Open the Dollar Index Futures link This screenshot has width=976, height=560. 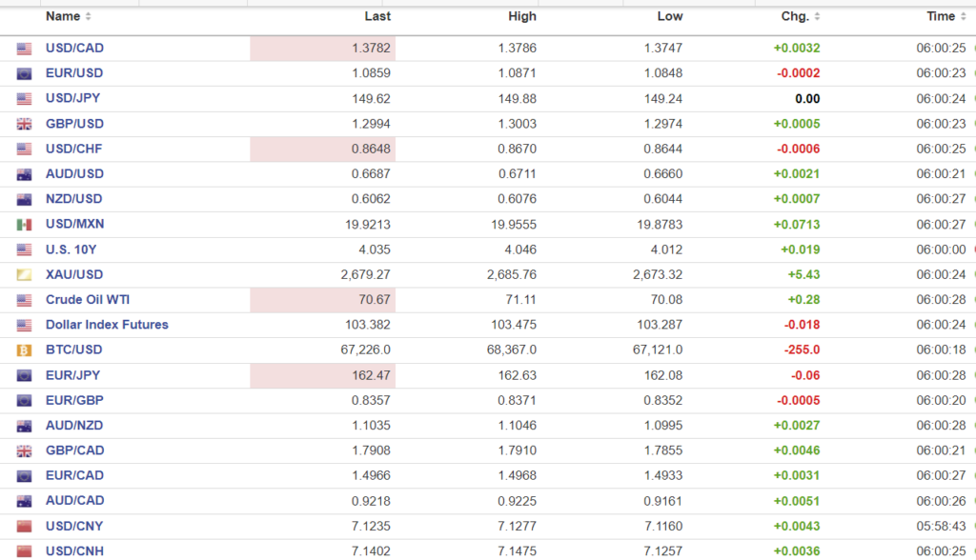[107, 325]
